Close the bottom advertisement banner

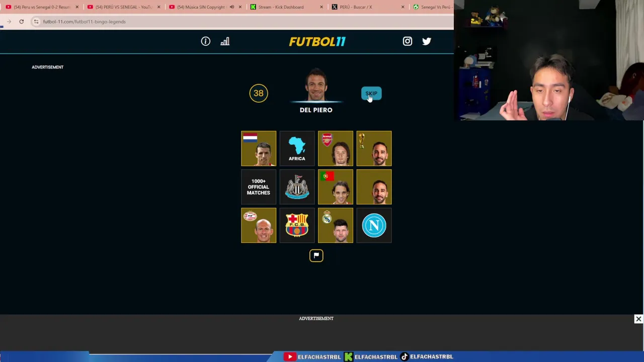click(x=638, y=319)
